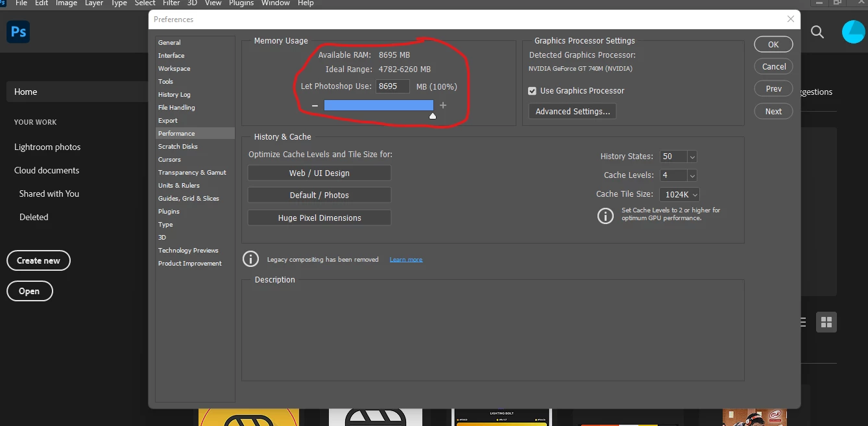Select Performance preferences category
This screenshot has height=426, width=868.
coord(195,133)
